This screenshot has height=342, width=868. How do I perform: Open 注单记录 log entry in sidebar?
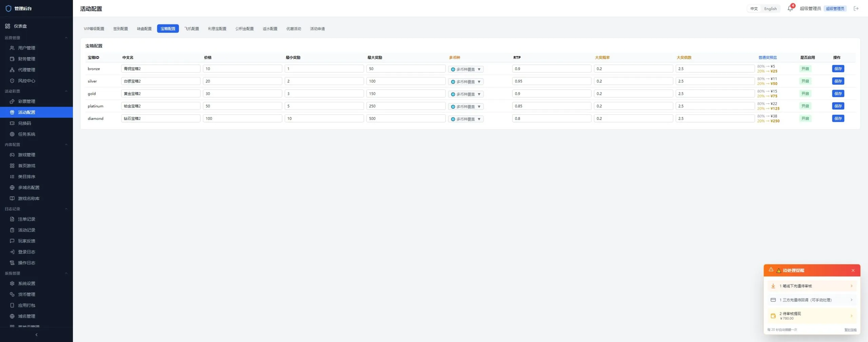click(x=36, y=219)
